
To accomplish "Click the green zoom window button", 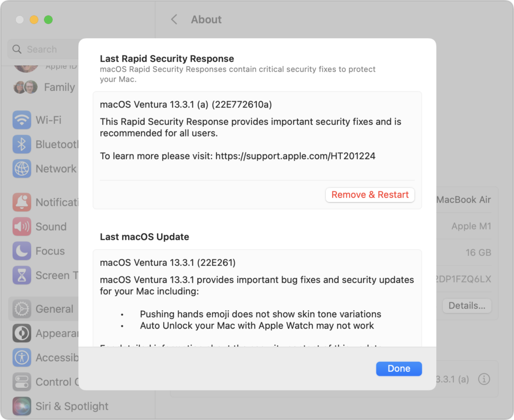I will click(x=48, y=20).
